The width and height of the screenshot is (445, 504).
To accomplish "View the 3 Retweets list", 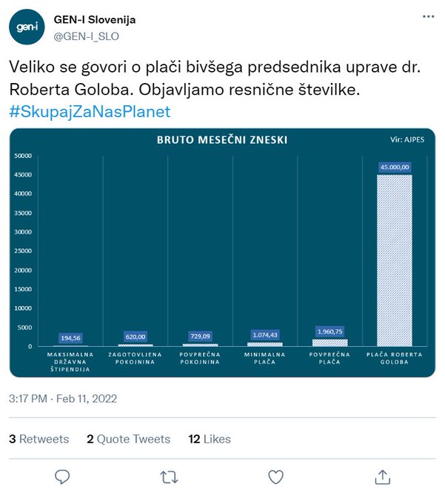I will click(x=39, y=439).
